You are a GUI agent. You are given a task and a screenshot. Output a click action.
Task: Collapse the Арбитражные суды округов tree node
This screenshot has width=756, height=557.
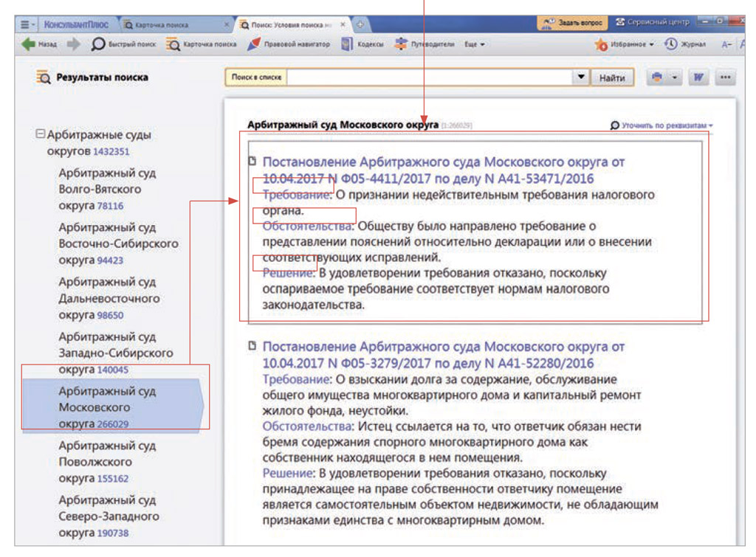point(41,134)
